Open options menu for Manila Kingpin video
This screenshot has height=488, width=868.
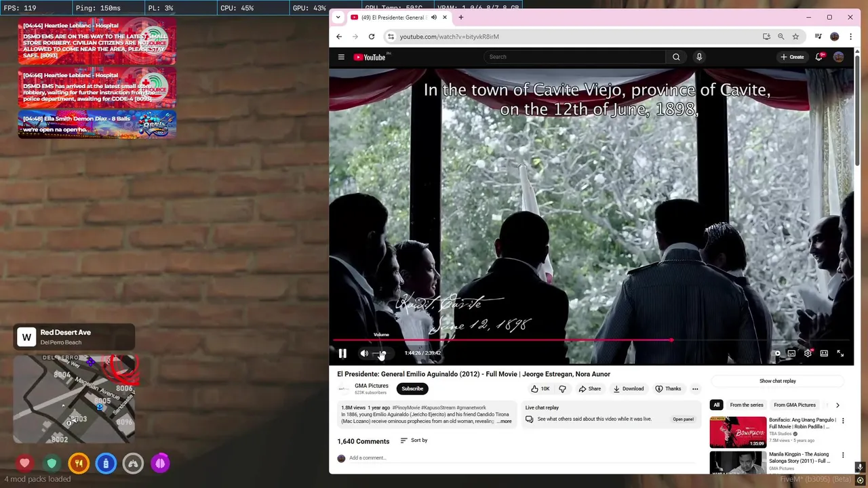843,455
